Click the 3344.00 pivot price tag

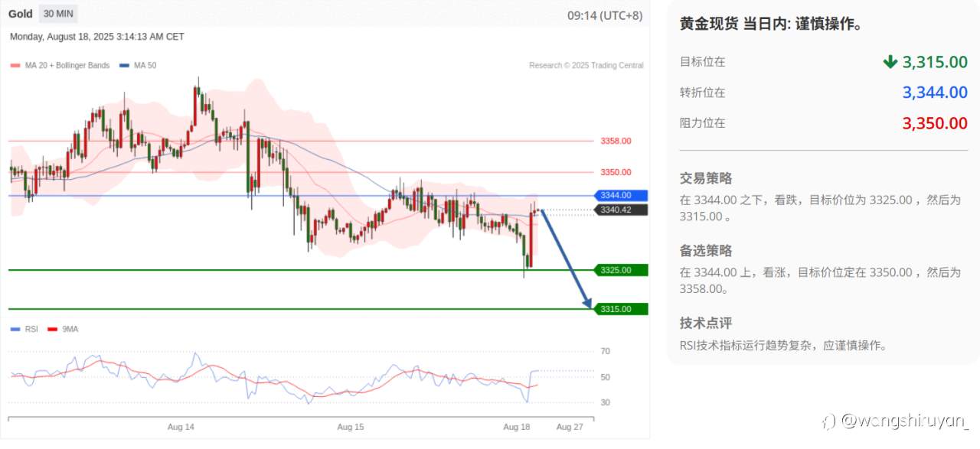(x=621, y=196)
